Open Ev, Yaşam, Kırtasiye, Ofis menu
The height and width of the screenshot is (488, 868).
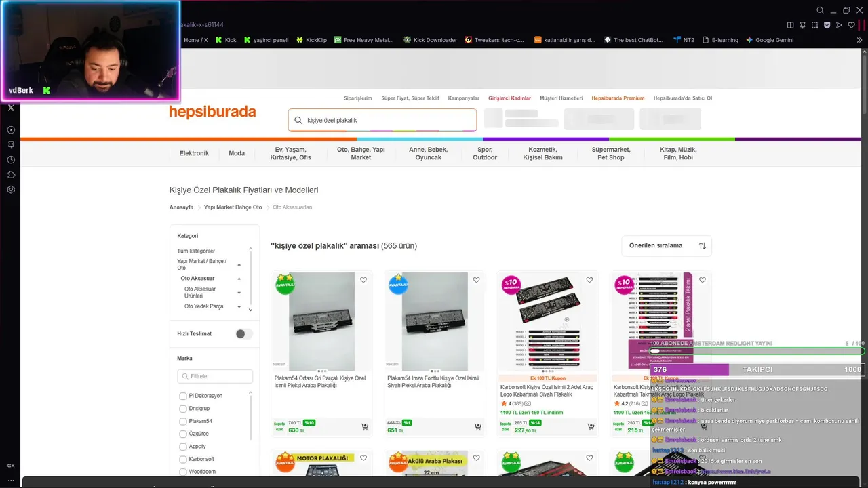[x=291, y=153]
